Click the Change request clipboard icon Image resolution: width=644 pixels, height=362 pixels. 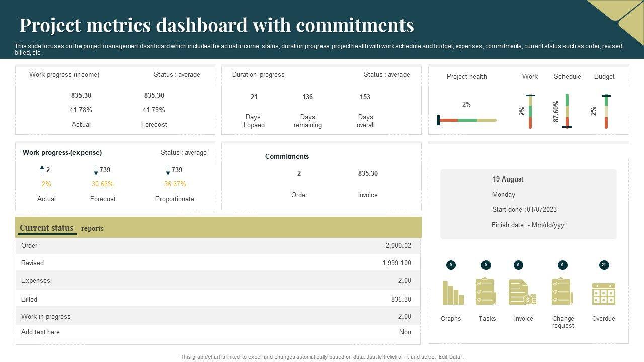click(562, 292)
